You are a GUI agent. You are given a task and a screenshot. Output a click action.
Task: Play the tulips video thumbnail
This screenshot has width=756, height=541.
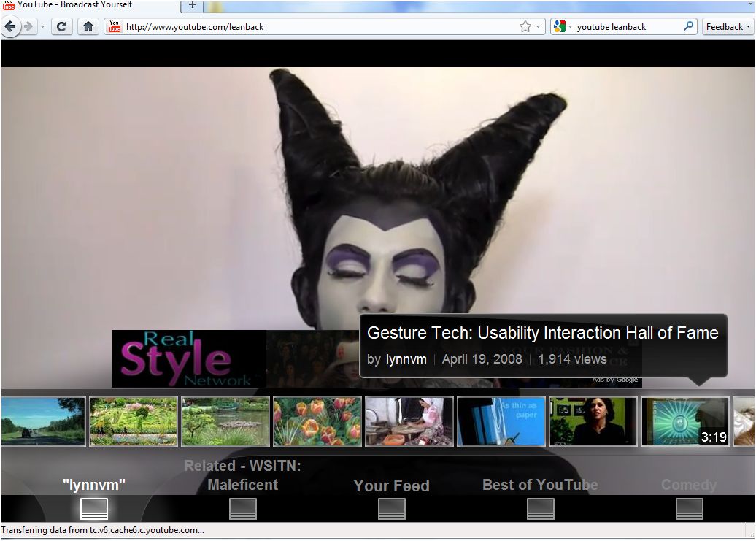(317, 421)
